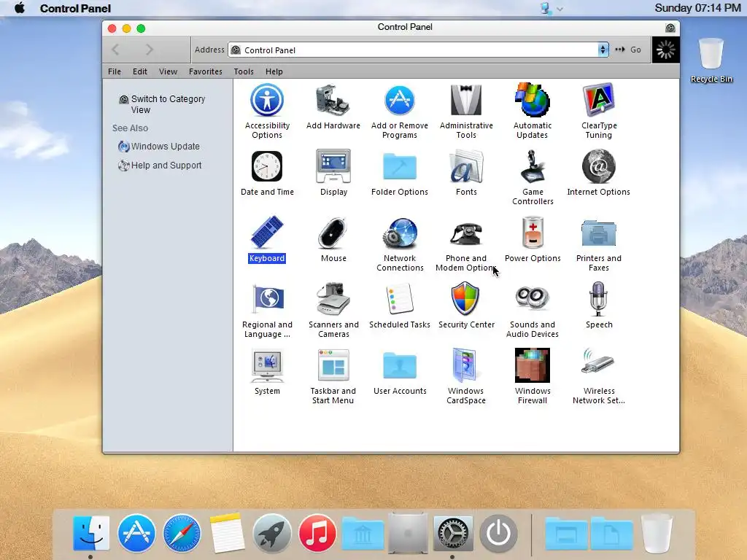Open Folder Options icon

pos(399,167)
